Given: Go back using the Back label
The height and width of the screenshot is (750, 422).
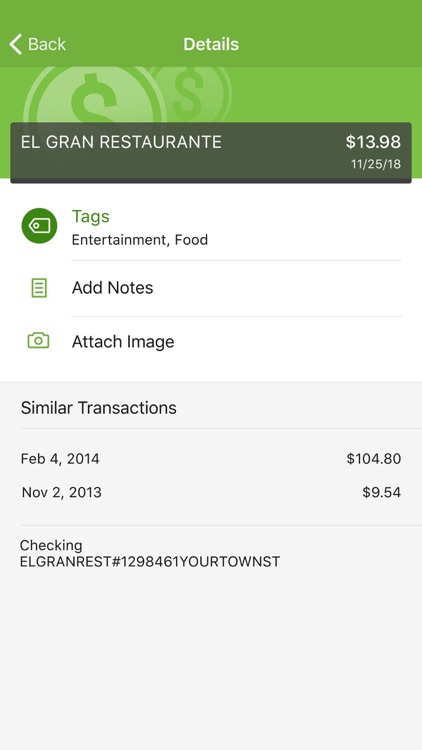Looking at the screenshot, I should click(x=46, y=44).
